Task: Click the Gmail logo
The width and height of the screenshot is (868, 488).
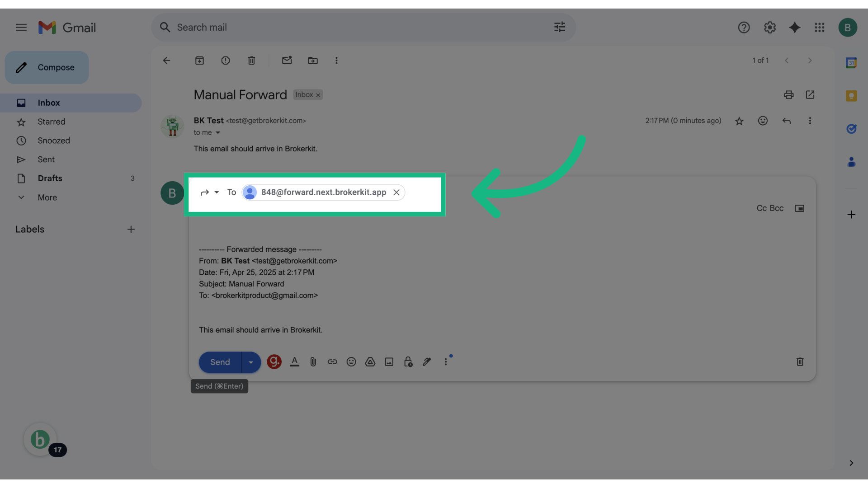Action: click(67, 28)
